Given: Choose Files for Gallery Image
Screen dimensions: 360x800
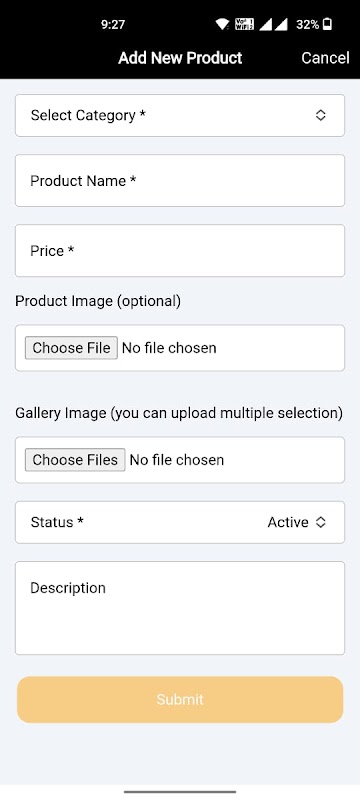Looking at the screenshot, I should (75, 460).
